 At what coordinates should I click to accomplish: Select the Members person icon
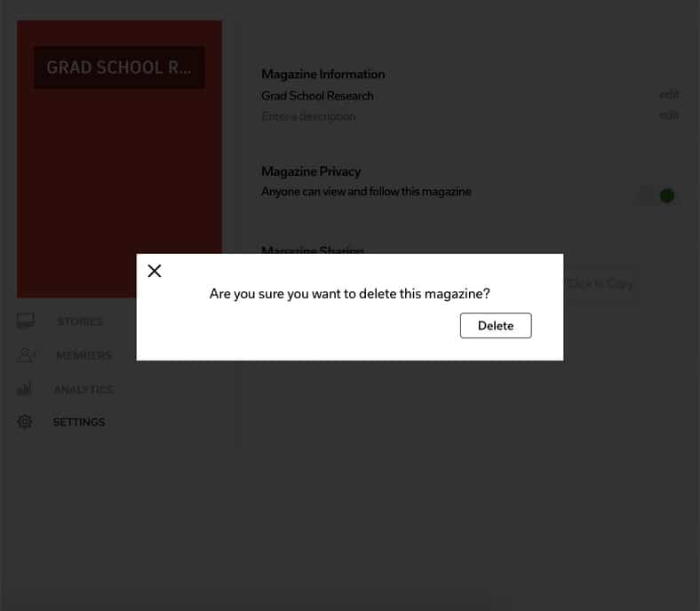pos(26,355)
